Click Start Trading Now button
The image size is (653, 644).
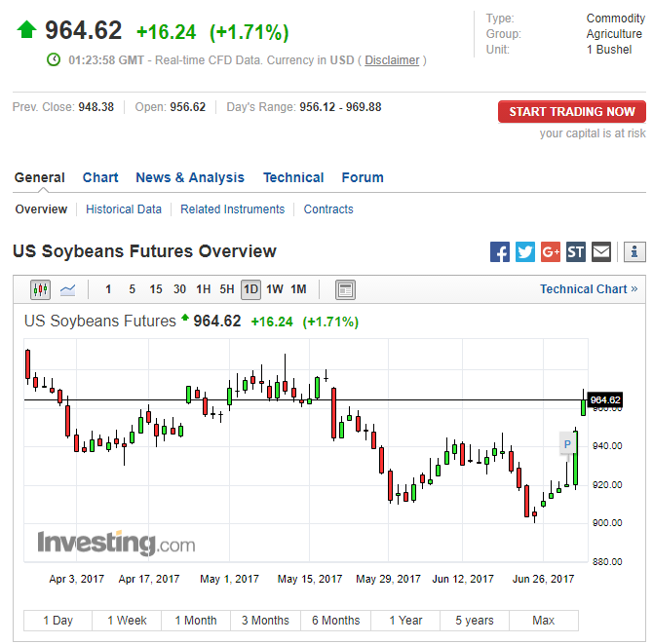571,112
